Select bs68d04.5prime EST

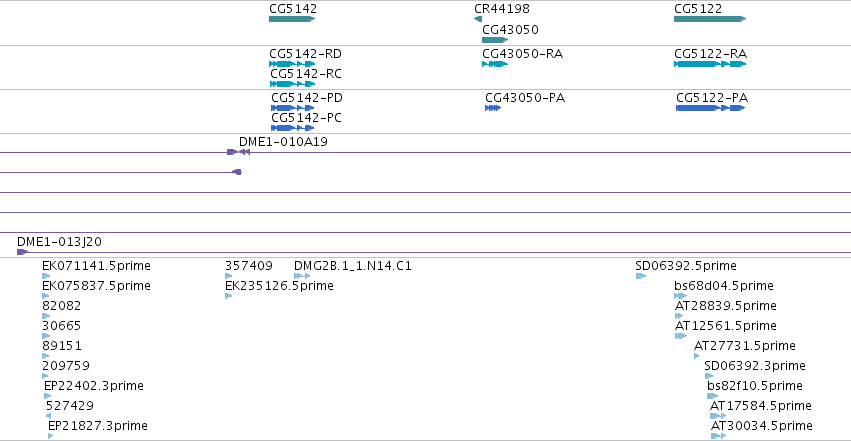724,286
